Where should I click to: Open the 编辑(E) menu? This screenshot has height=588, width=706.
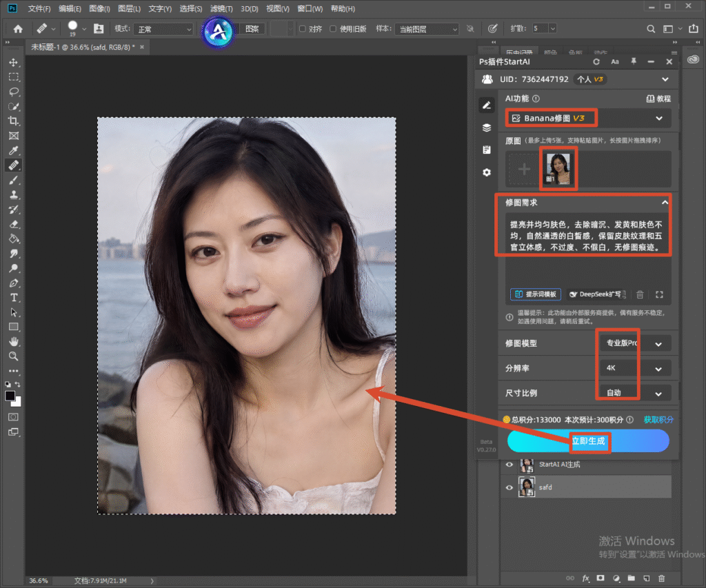(x=70, y=8)
